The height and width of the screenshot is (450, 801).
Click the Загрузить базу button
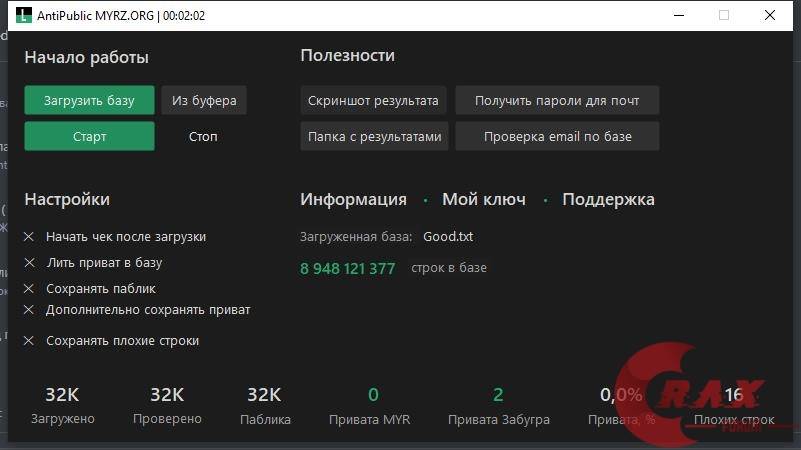(89, 100)
